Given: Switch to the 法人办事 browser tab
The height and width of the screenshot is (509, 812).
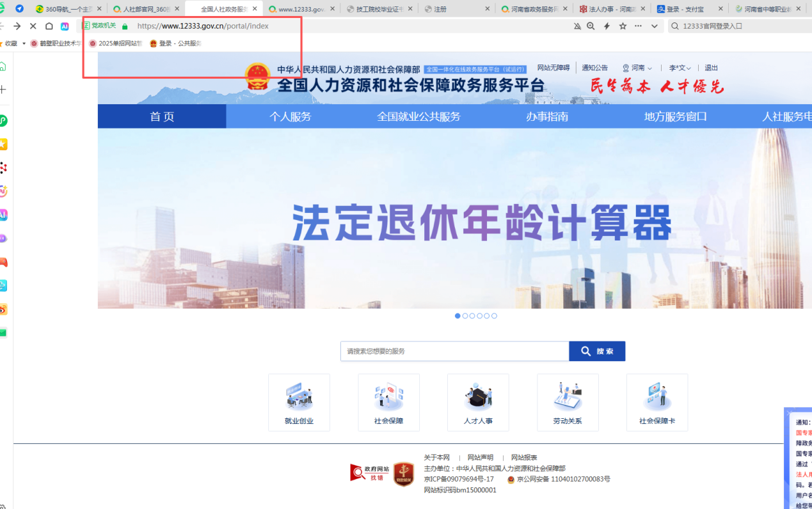Looking at the screenshot, I should [x=612, y=9].
